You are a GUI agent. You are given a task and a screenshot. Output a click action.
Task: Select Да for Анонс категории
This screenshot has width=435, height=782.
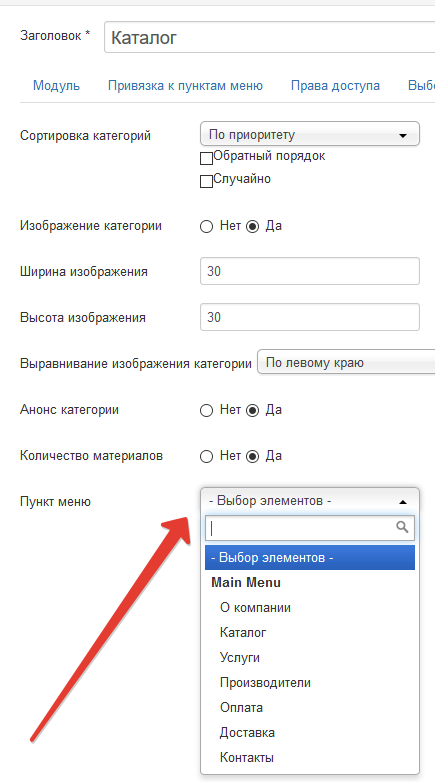(253, 411)
